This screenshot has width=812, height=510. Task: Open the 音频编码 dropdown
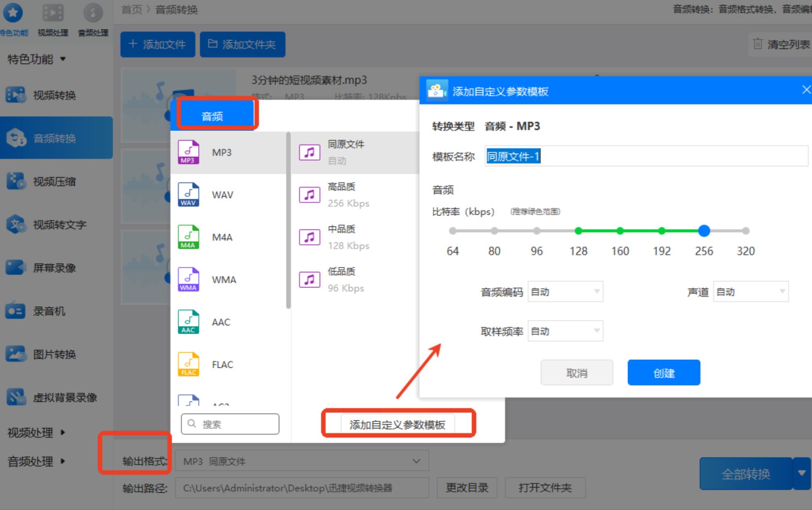(x=565, y=292)
